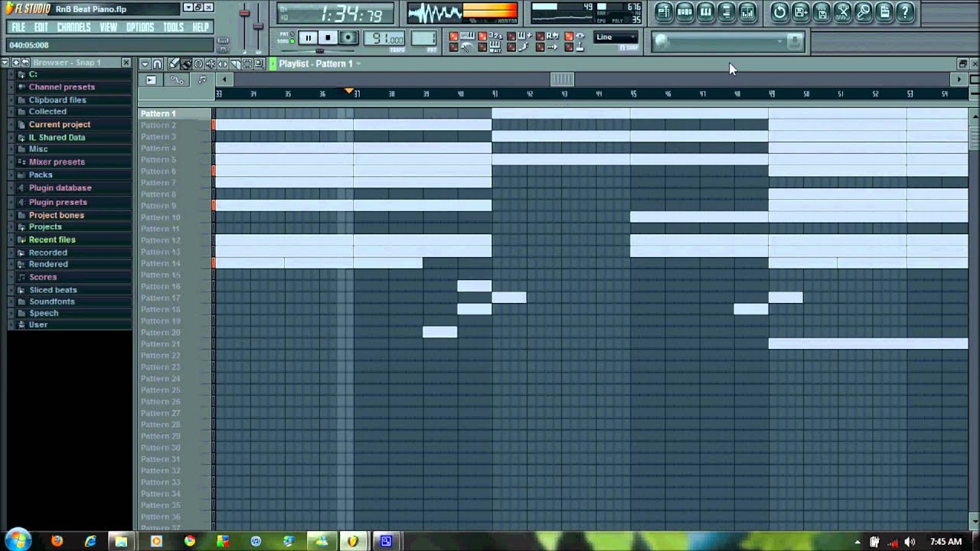Select the Delete tool in Playlist

coord(198,64)
